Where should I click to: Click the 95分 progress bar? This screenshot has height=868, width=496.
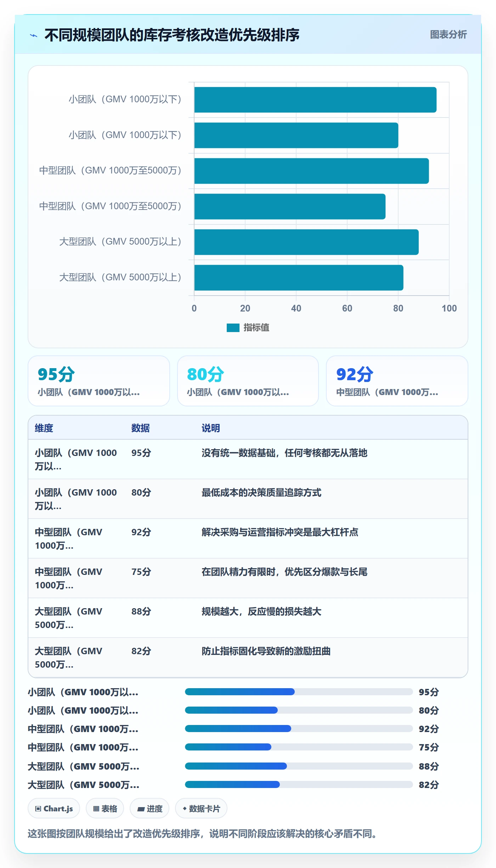tap(299, 692)
